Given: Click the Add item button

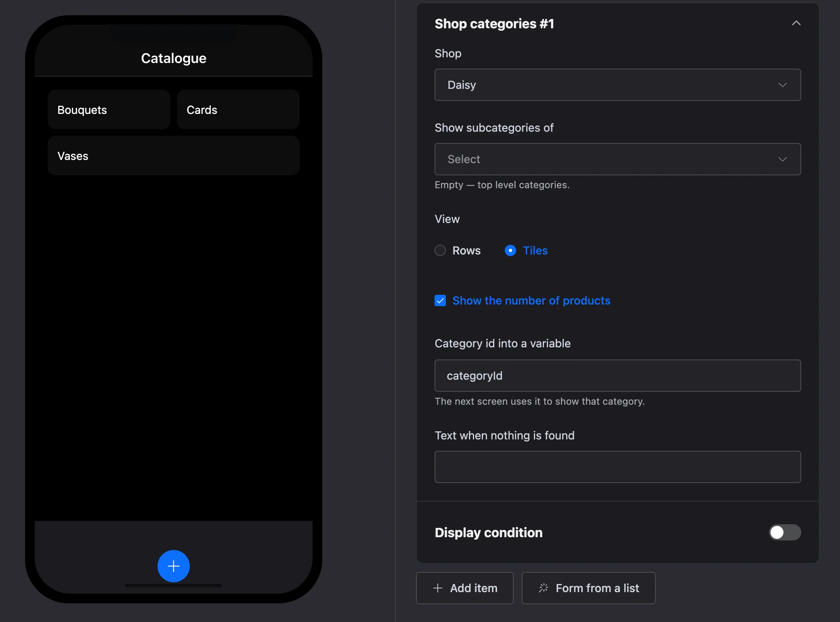Looking at the screenshot, I should (465, 588).
